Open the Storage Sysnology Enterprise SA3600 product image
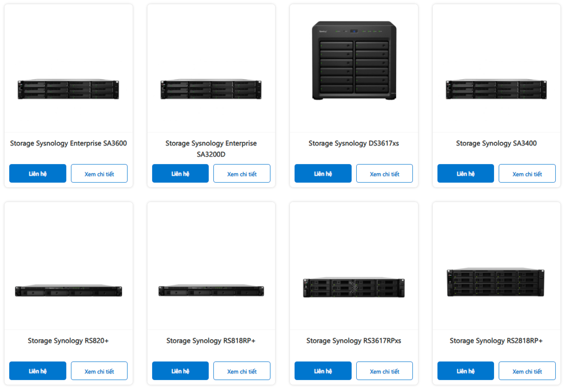566x392 pixels. [x=69, y=89]
